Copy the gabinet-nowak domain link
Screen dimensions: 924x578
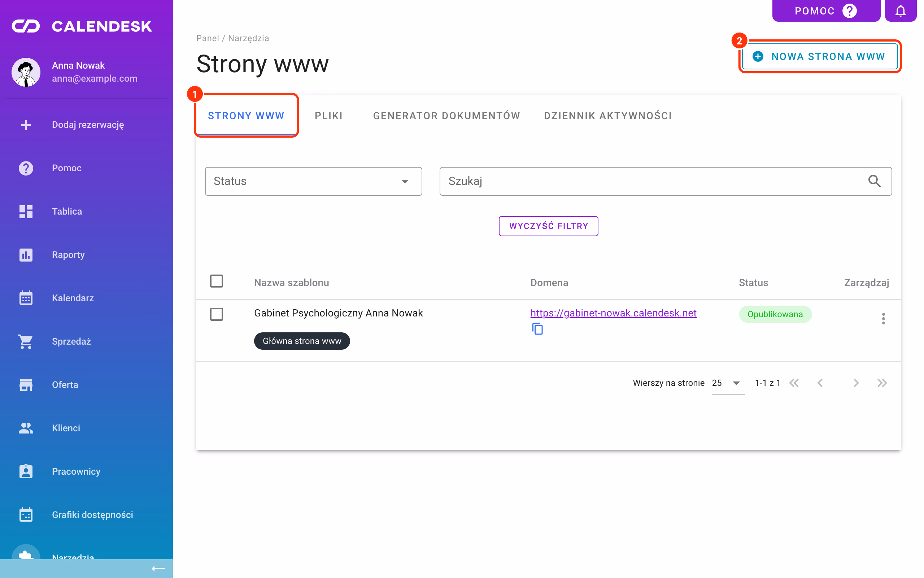point(537,329)
